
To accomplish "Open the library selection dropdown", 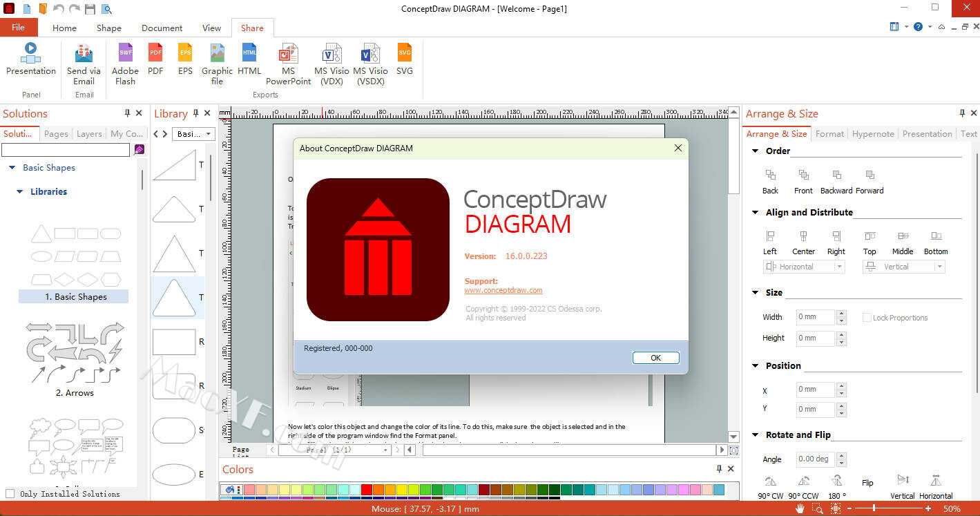I will pos(193,134).
